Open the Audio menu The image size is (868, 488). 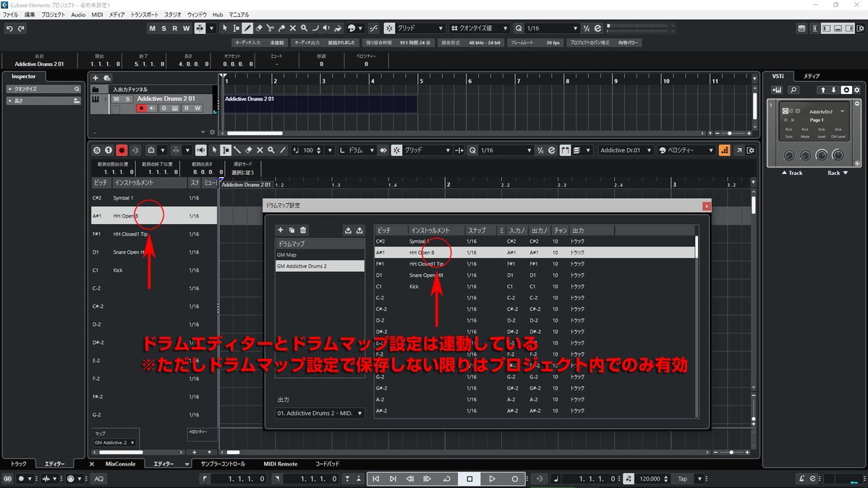tap(78, 14)
